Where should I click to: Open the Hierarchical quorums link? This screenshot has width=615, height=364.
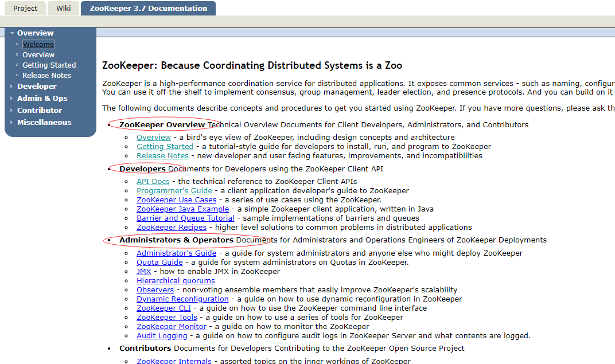(176, 281)
